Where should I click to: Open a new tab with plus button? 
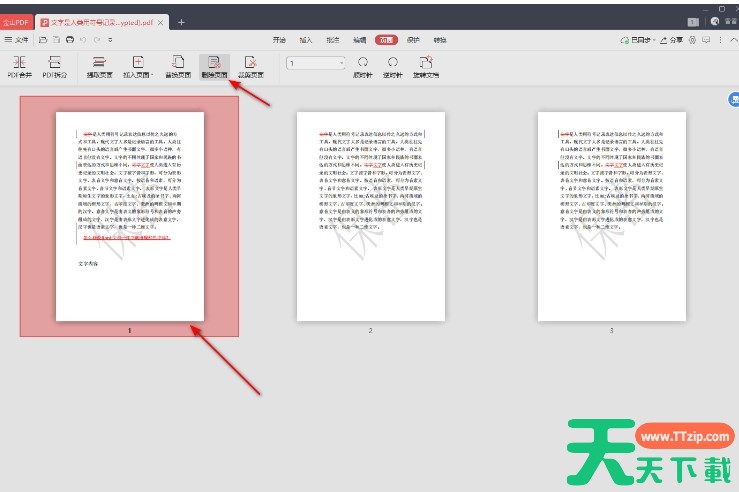pyautogui.click(x=181, y=21)
